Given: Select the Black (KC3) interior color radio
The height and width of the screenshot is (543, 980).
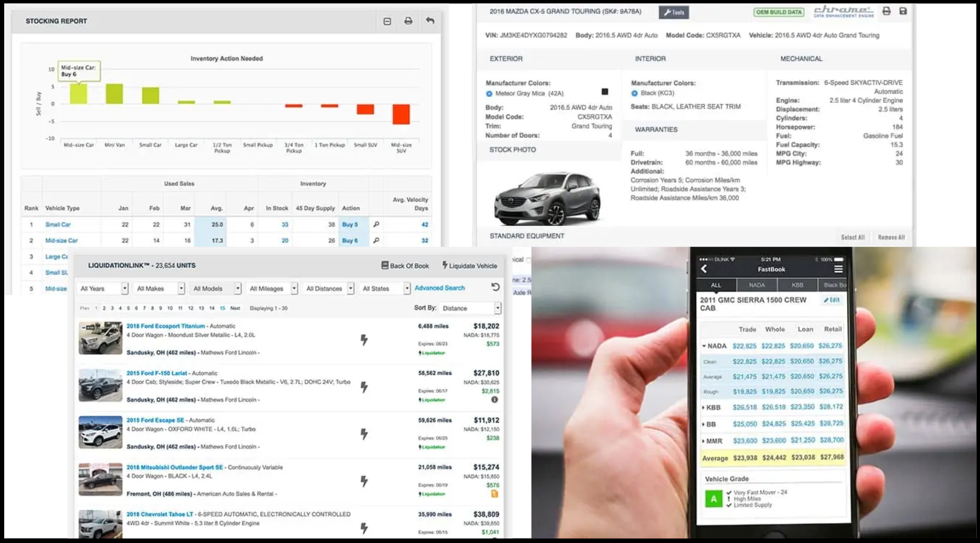Looking at the screenshot, I should (634, 93).
